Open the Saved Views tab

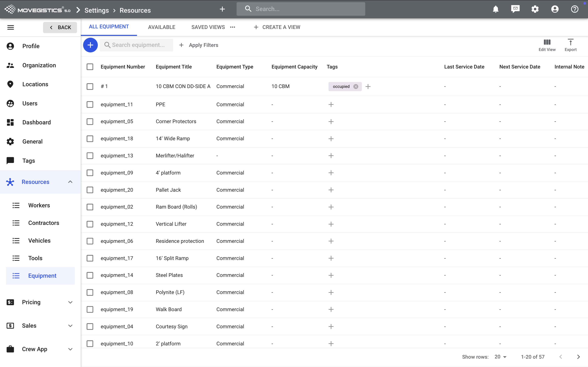[x=208, y=27]
